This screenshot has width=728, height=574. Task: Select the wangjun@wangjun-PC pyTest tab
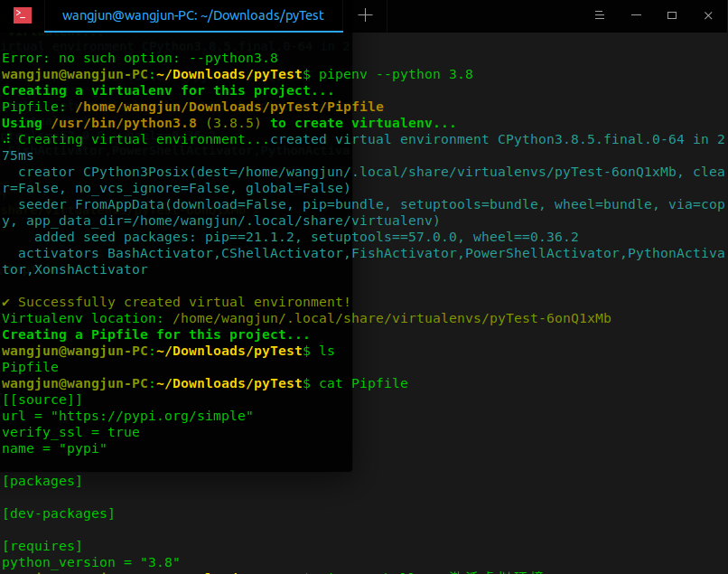(x=193, y=15)
